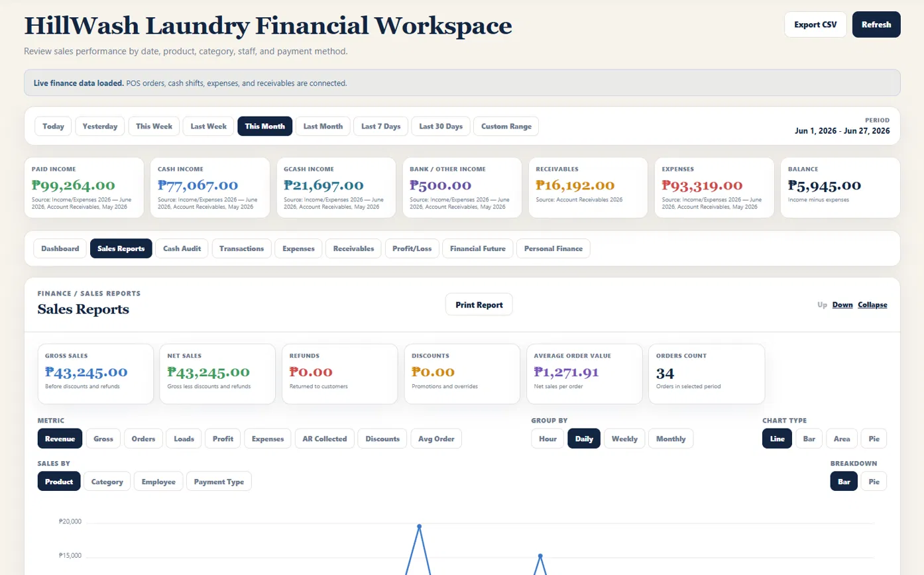
Task: Show Last 30 Days data
Action: coord(441,126)
